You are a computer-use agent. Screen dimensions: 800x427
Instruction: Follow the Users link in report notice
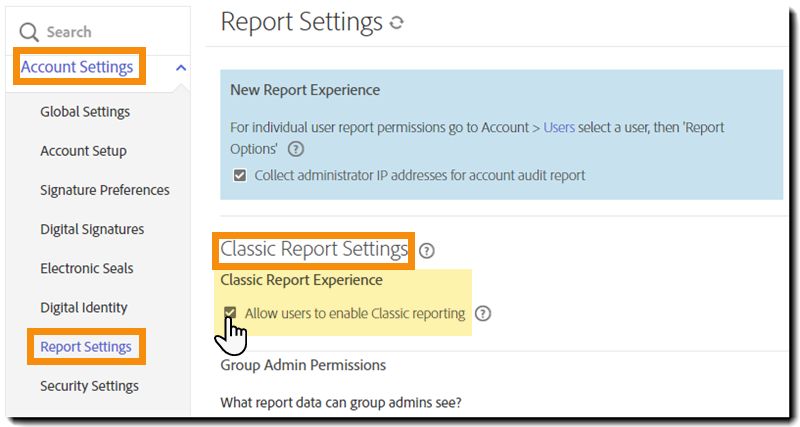pos(559,127)
